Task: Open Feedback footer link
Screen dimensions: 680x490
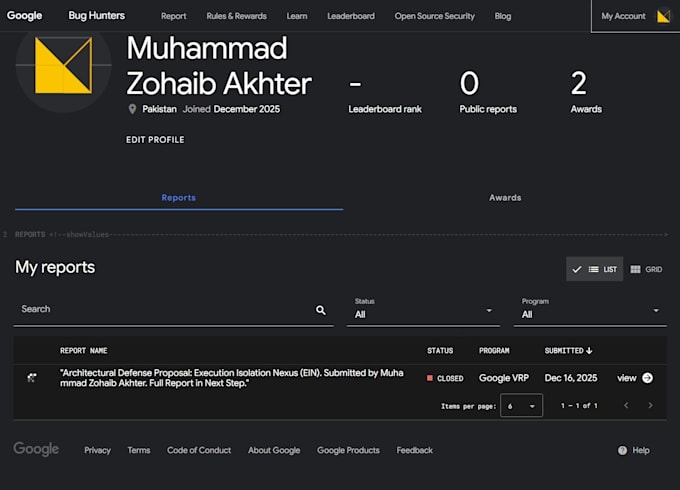Action: (x=415, y=450)
